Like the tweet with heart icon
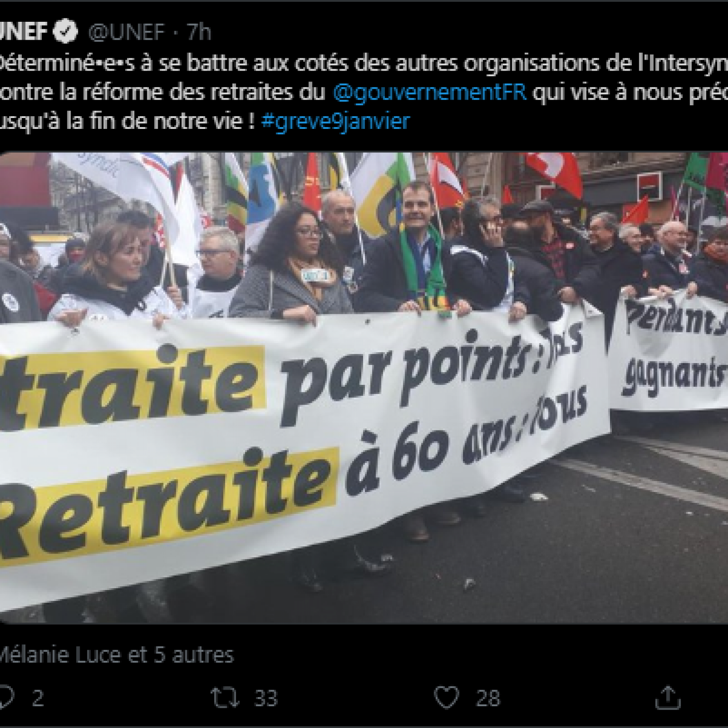The height and width of the screenshot is (728, 728). [446, 698]
